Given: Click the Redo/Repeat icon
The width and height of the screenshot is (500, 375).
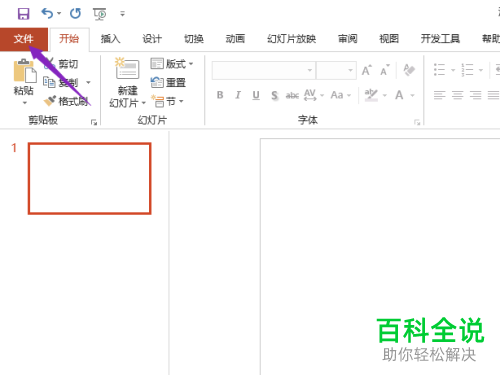Looking at the screenshot, I should pyautogui.click(x=75, y=14).
